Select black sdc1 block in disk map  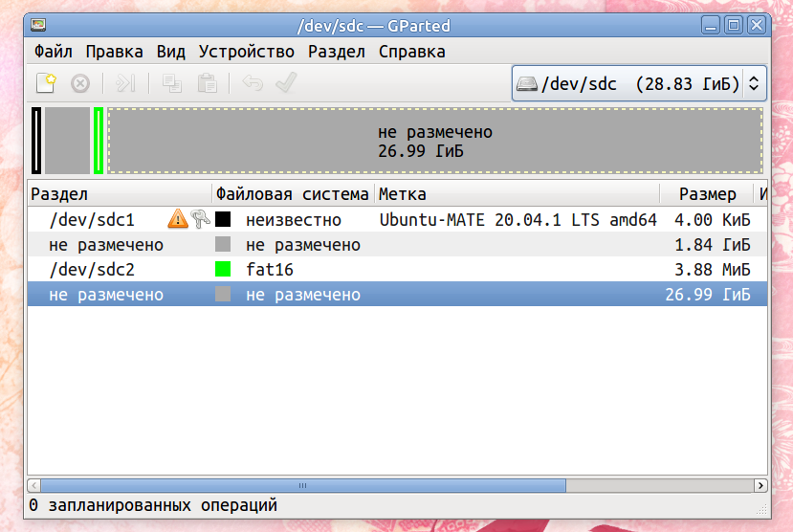36,141
